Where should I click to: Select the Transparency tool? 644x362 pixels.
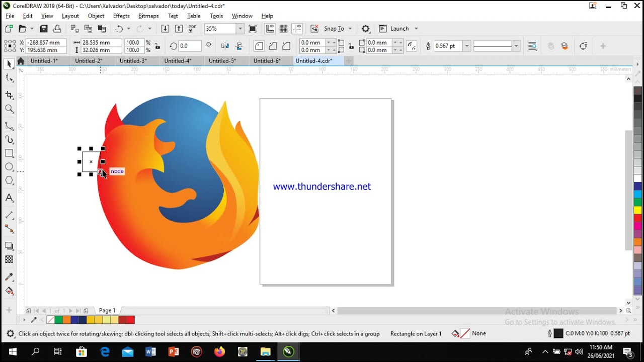[x=9, y=259]
